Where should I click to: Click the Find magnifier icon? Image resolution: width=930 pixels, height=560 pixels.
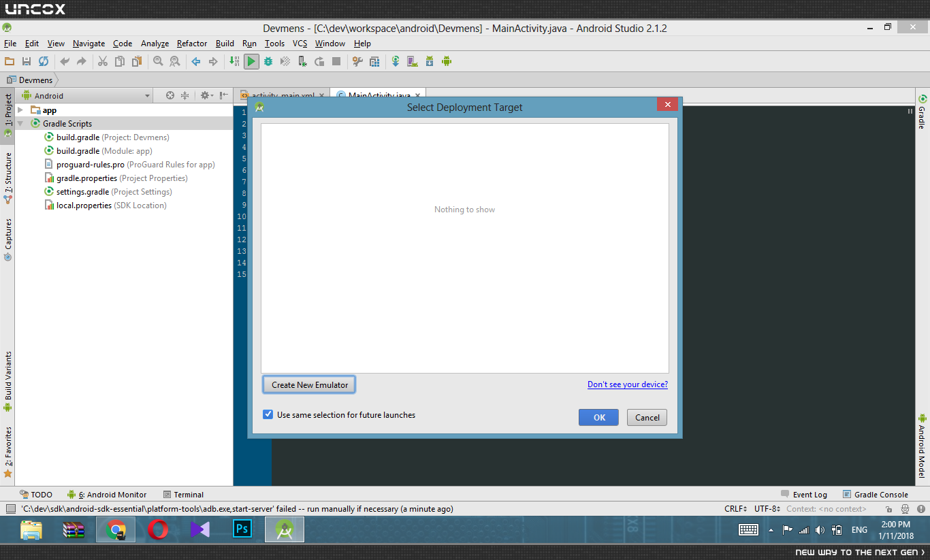coord(158,61)
